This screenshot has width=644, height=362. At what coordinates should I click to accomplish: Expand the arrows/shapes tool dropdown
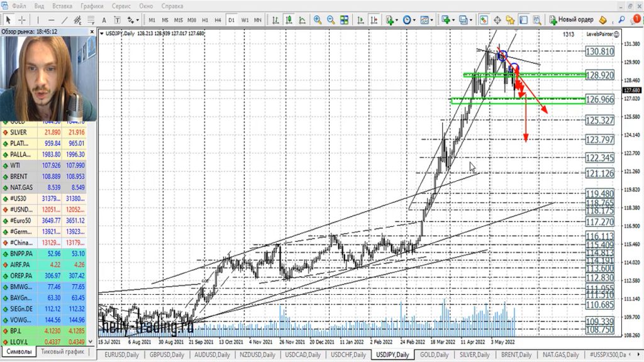pyautogui.click(x=133, y=20)
